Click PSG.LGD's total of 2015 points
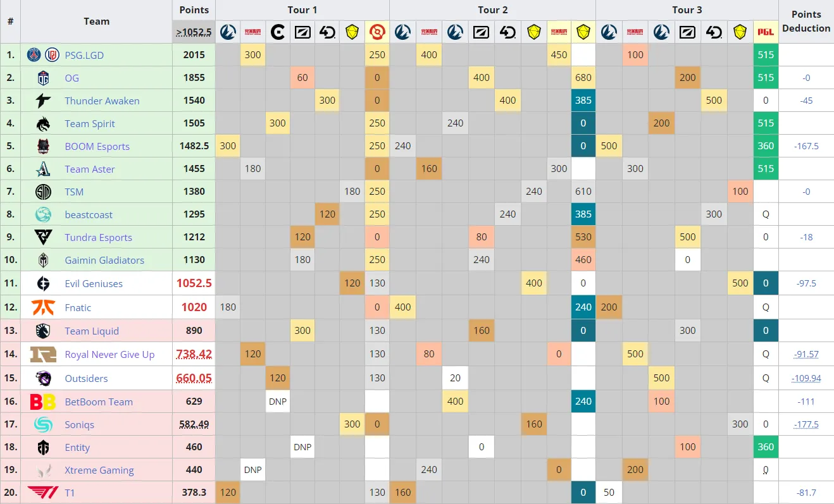 coord(194,55)
